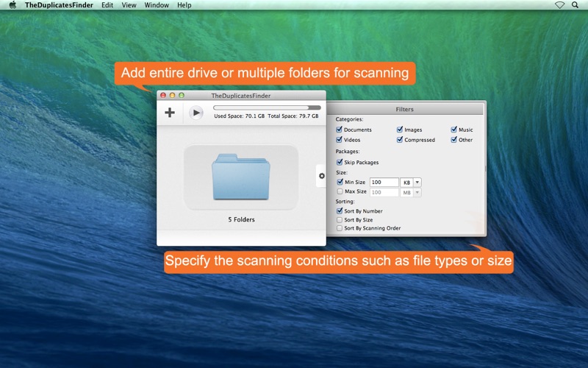Uncheck the Min Size filter

click(x=340, y=182)
